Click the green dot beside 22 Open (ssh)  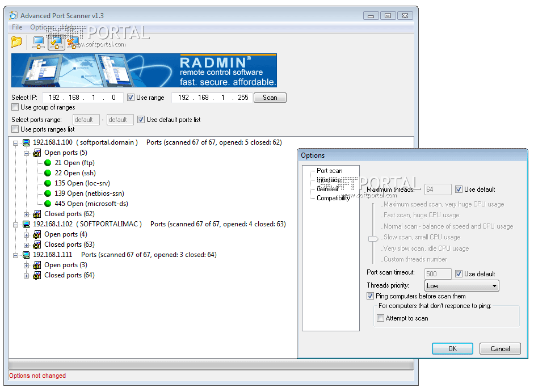(x=48, y=173)
